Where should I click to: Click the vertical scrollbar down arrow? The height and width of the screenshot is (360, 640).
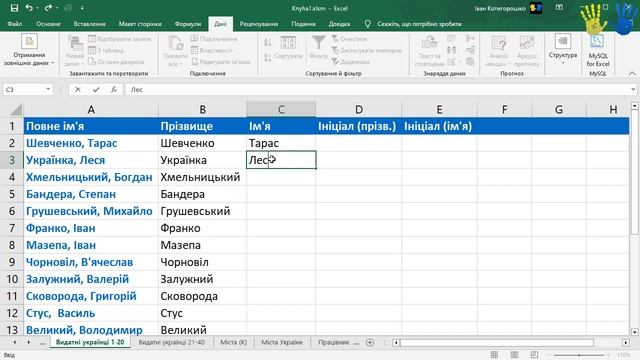pyautogui.click(x=634, y=332)
